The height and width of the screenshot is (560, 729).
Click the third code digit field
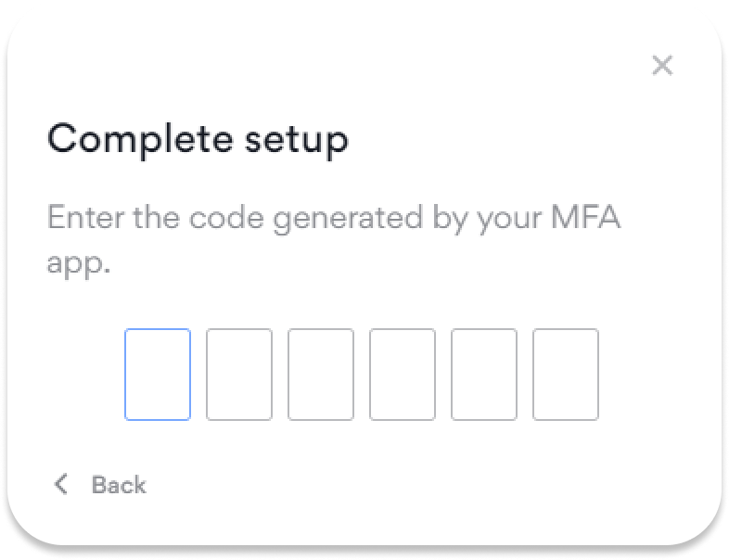click(x=321, y=375)
